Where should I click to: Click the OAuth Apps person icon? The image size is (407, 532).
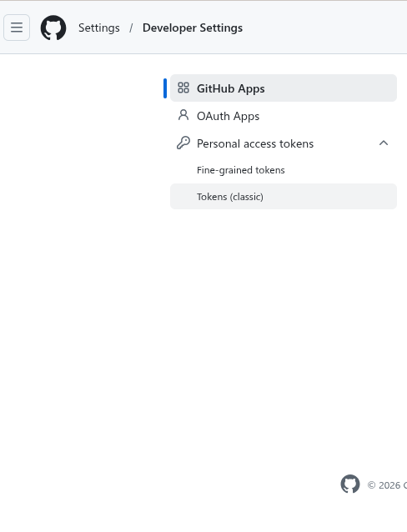(183, 115)
